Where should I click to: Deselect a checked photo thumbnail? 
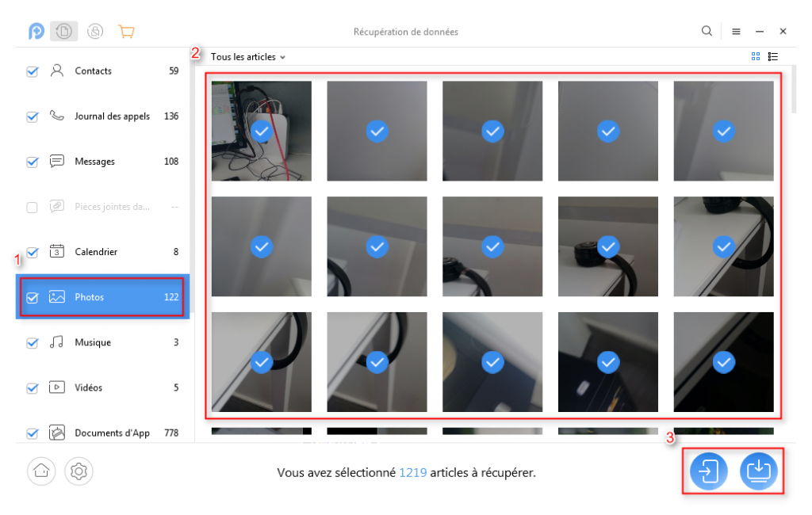(262, 131)
